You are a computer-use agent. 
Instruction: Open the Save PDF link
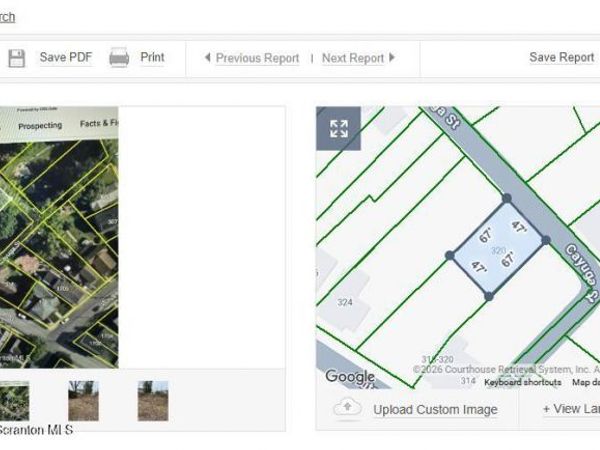(66, 57)
